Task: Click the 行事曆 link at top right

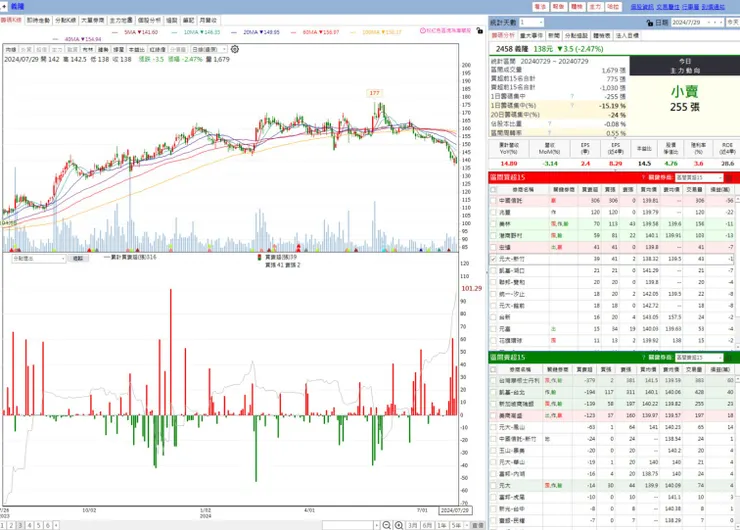Action: pyautogui.click(x=690, y=7)
